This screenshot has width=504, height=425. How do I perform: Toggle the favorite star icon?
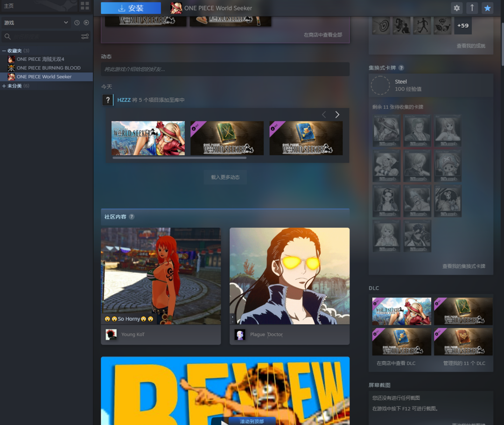487,8
